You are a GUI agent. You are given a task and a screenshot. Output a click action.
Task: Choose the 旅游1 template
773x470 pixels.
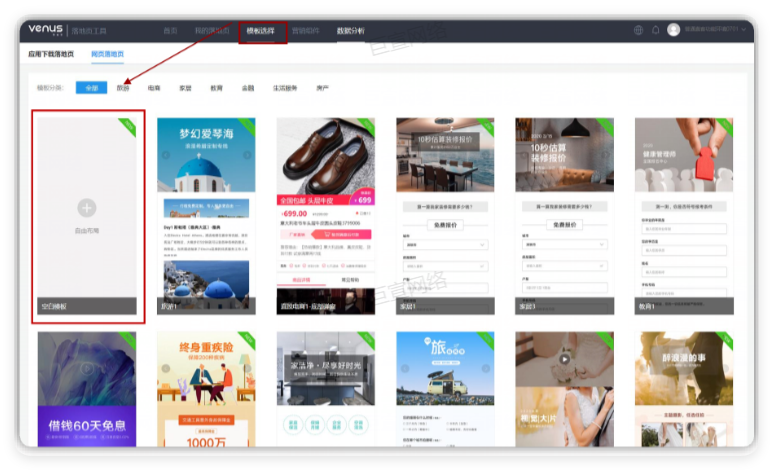pyautogui.click(x=206, y=216)
